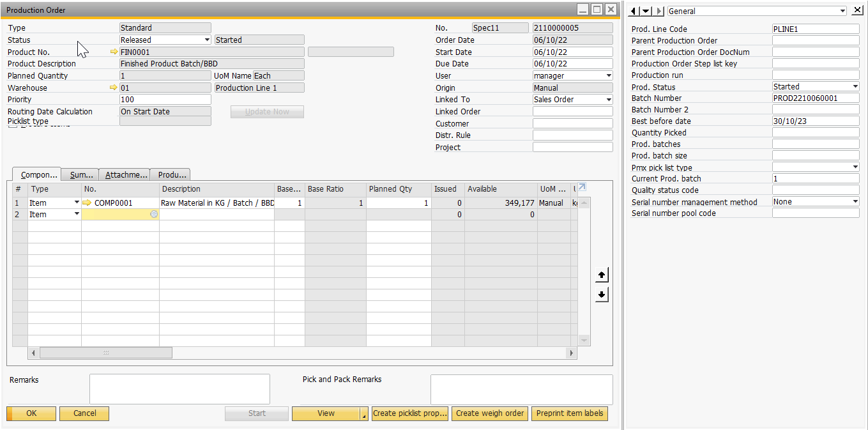Click Current Prod. batch field

tap(816, 178)
